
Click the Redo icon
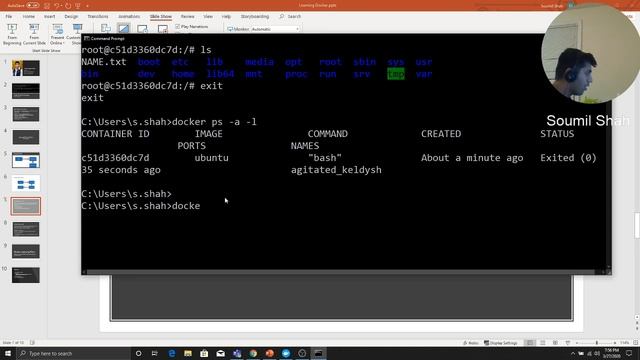tap(68, 6)
